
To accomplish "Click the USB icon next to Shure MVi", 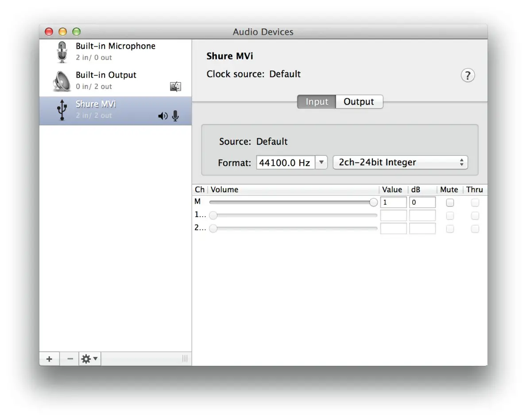I will (x=61, y=109).
